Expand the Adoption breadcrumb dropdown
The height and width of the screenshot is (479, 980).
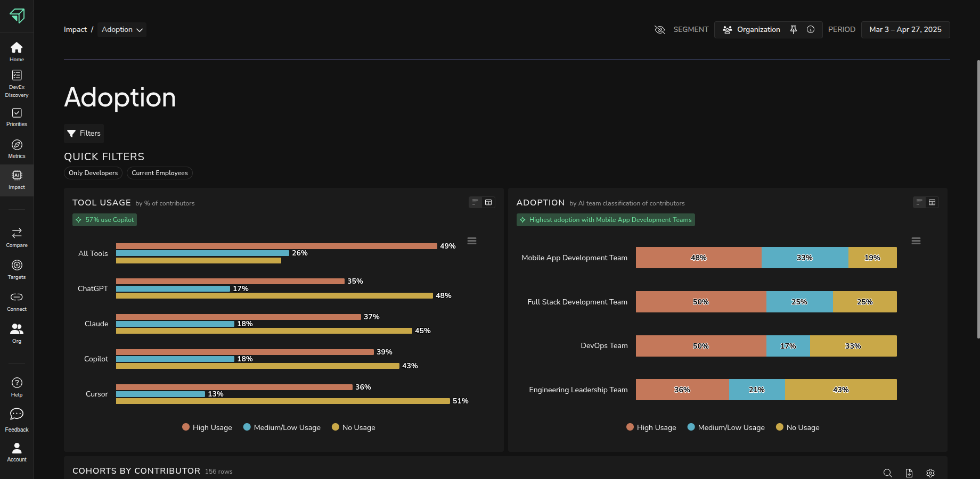click(122, 30)
